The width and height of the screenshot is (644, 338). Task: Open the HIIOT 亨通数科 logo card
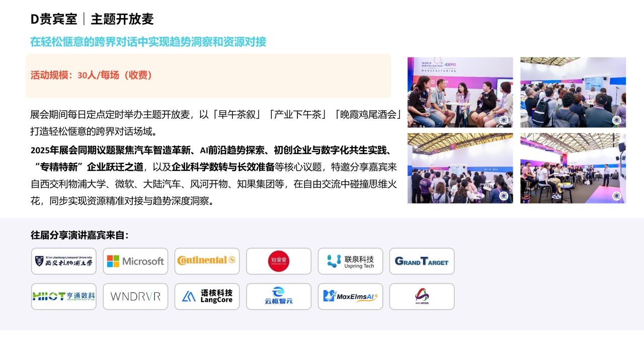point(64,296)
